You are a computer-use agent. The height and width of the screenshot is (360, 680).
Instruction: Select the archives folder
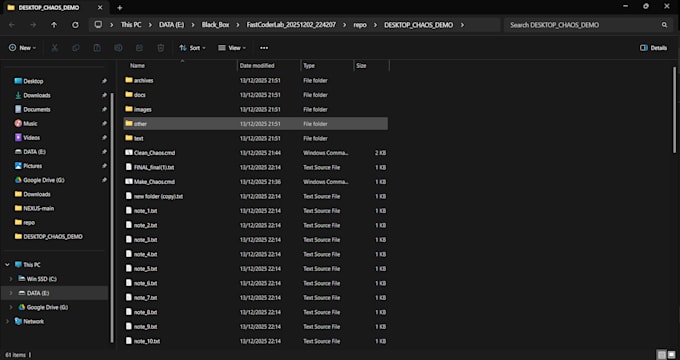click(256, 80)
